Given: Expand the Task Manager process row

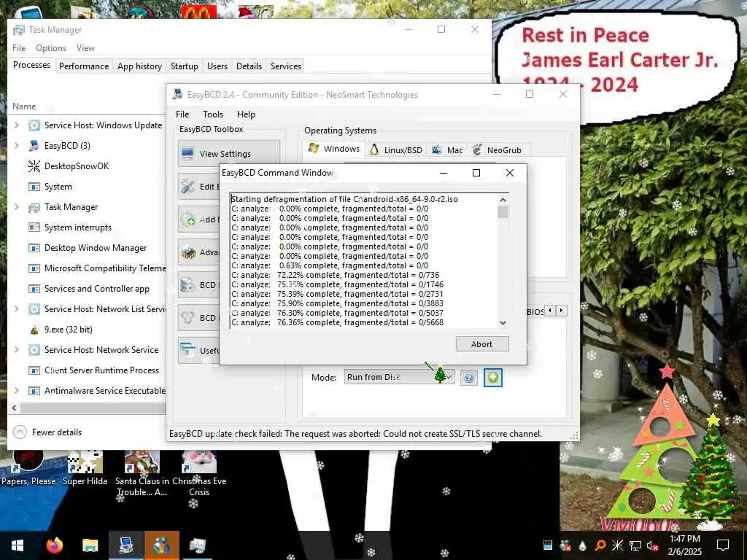Looking at the screenshot, I should coord(17,206).
